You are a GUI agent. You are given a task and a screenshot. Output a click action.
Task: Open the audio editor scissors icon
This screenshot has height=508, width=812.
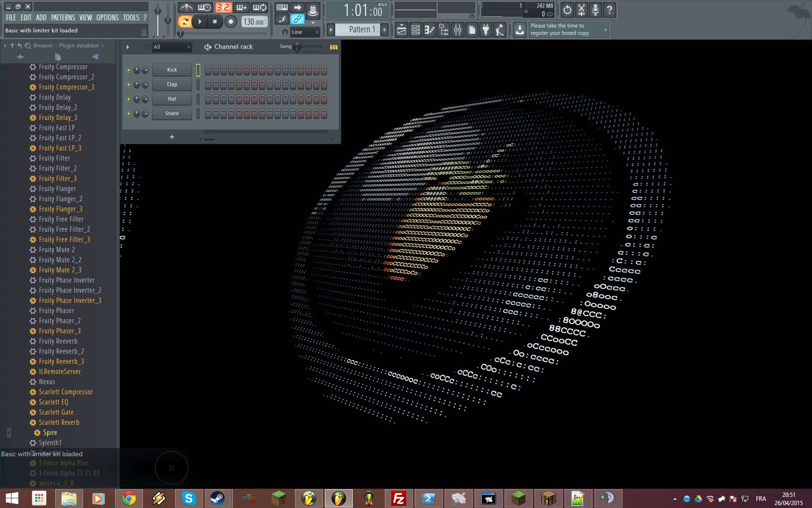pos(581,10)
